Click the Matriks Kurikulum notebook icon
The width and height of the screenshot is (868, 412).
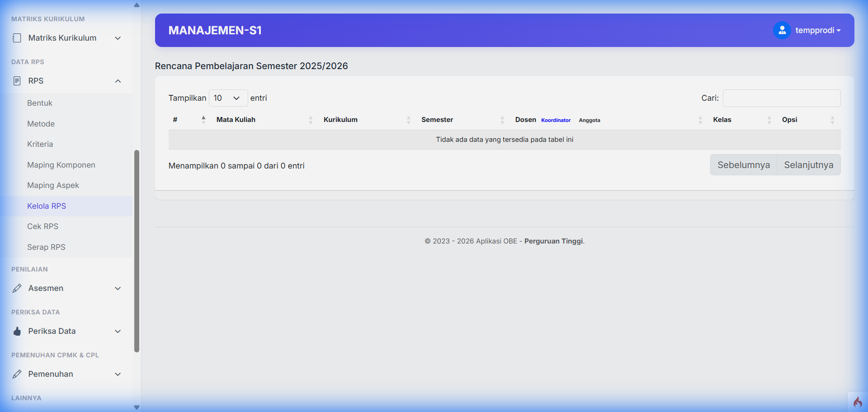point(17,38)
